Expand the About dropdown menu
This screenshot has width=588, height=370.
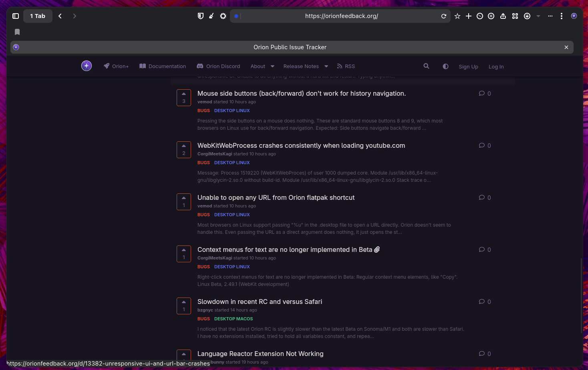click(x=262, y=66)
